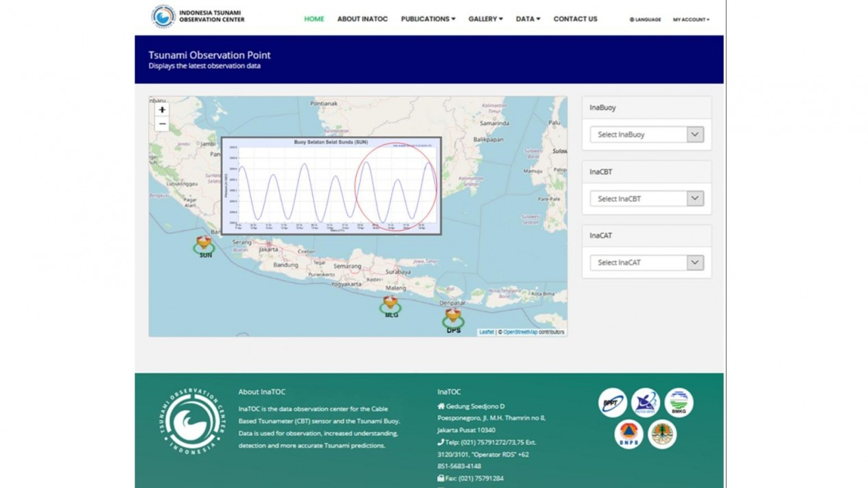Viewport: 868px width, 488px height.
Task: Expand the DATA menu
Action: (528, 19)
